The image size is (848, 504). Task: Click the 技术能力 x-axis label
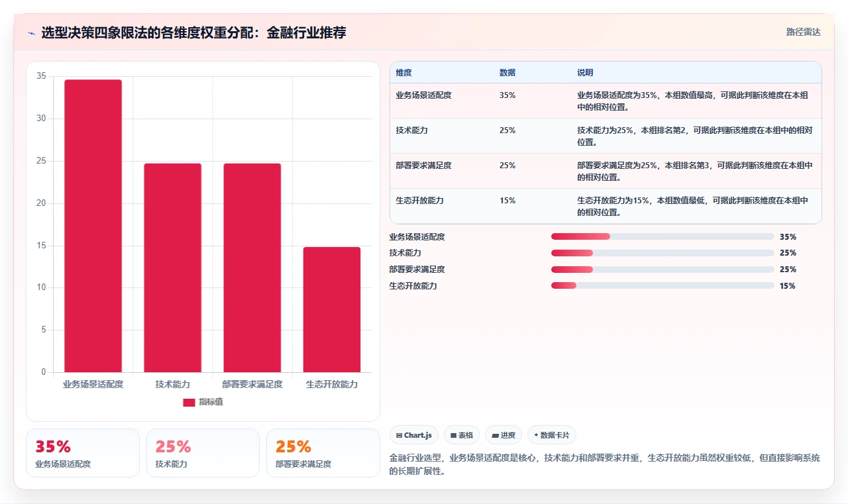pyautogui.click(x=172, y=384)
